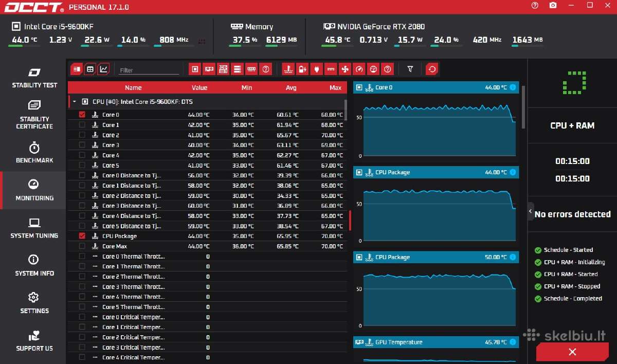This screenshot has width=617, height=364.
Task: Toggle the temperature sensor type filter
Action: tap(288, 69)
